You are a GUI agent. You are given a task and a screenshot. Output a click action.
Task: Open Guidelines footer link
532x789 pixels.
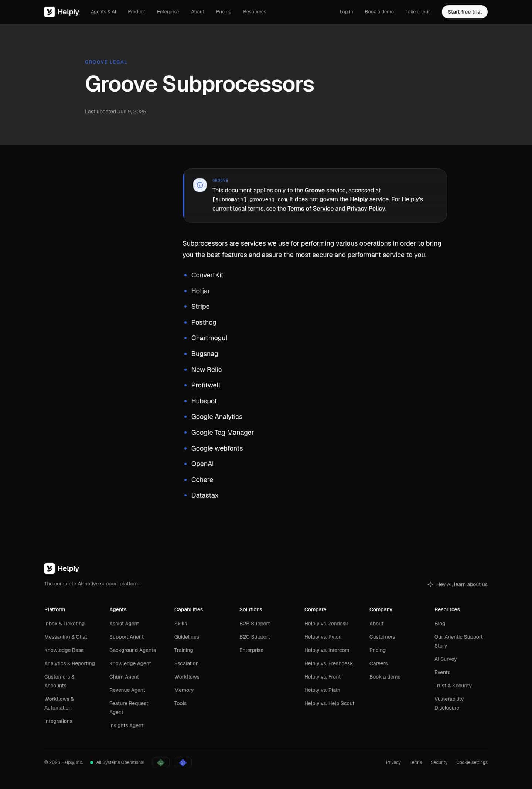(x=187, y=637)
